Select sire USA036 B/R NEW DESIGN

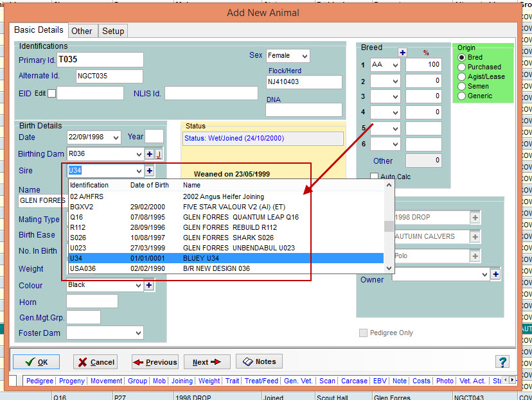(x=226, y=268)
